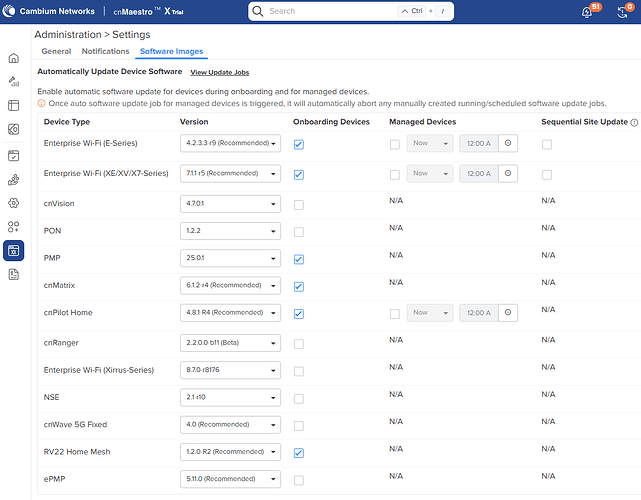Viewport: 641px width, 500px height.
Task: Open PON version dropdown 1.2.2
Action: click(230, 231)
